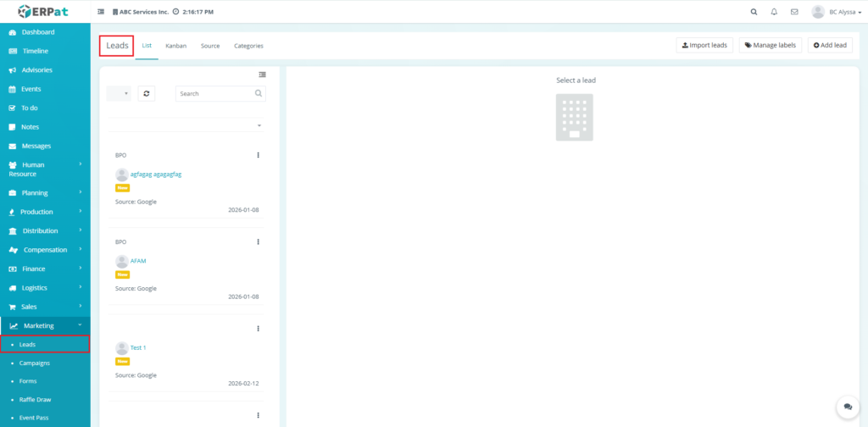Image resolution: width=868 pixels, height=427 pixels.
Task: Open the Test 1 lead link
Action: (x=138, y=348)
